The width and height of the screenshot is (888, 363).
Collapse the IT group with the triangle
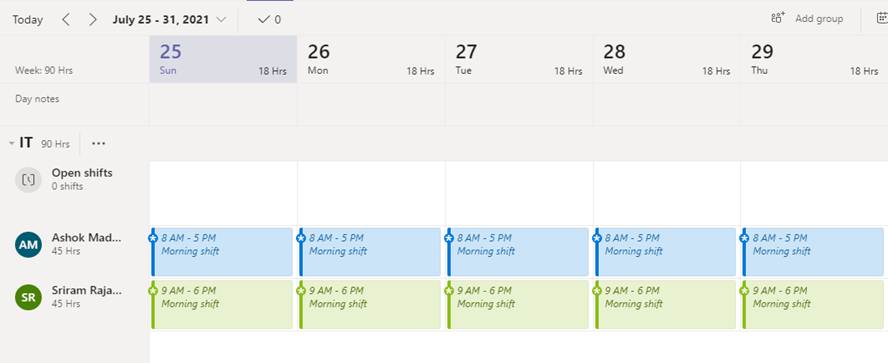11,143
